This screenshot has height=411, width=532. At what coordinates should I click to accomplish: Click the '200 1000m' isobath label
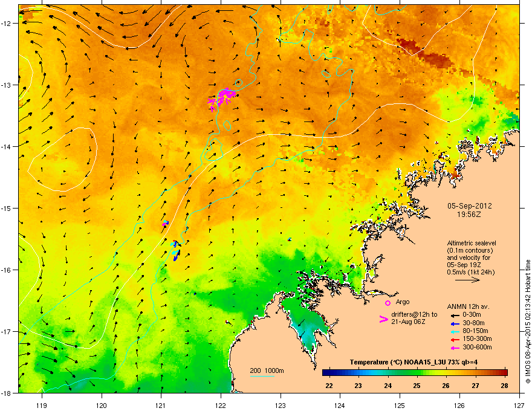[x=267, y=371]
